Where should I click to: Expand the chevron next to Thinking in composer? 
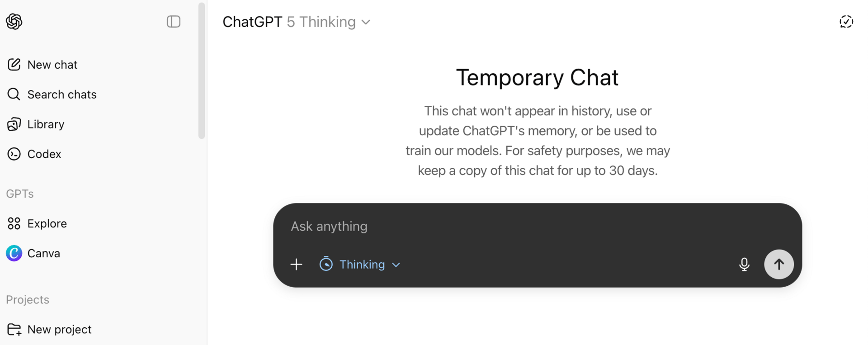(396, 265)
